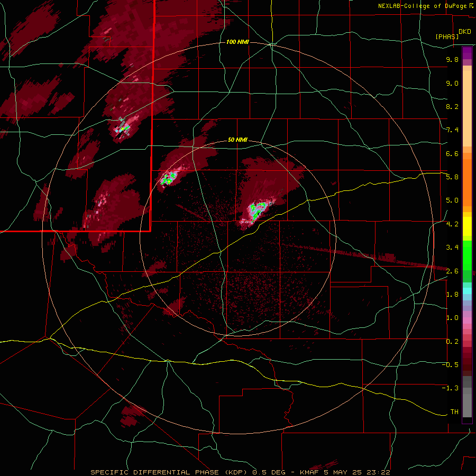Pick the bright yellow color bar segment
The height and width of the screenshot is (476, 476).
(x=467, y=226)
